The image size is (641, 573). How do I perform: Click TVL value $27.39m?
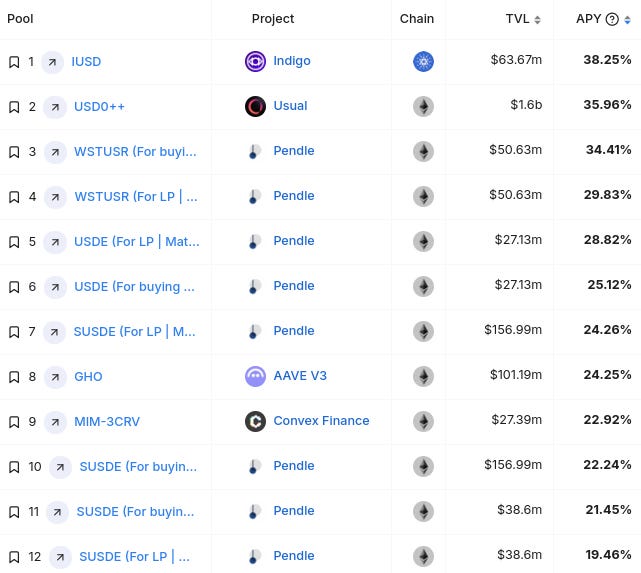517,420
